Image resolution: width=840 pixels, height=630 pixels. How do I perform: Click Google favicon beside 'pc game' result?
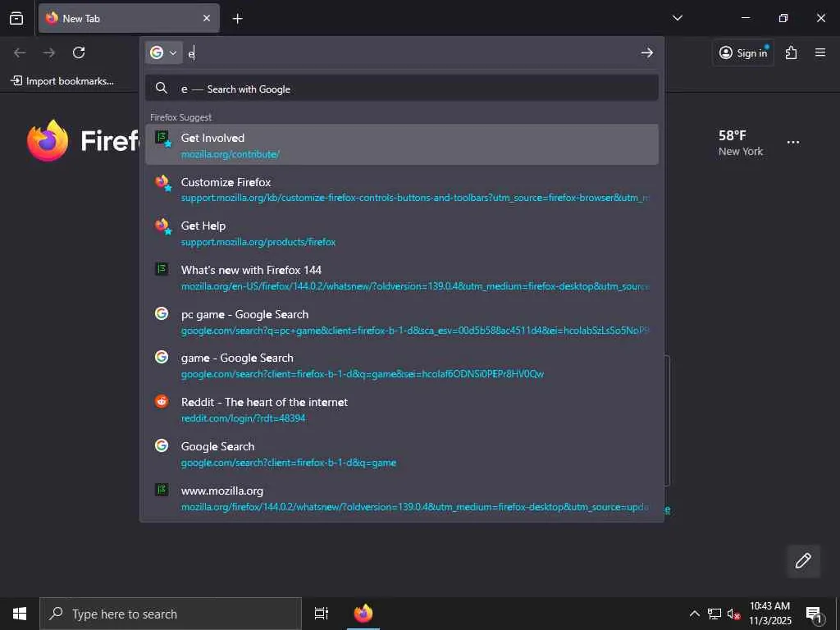click(x=162, y=313)
